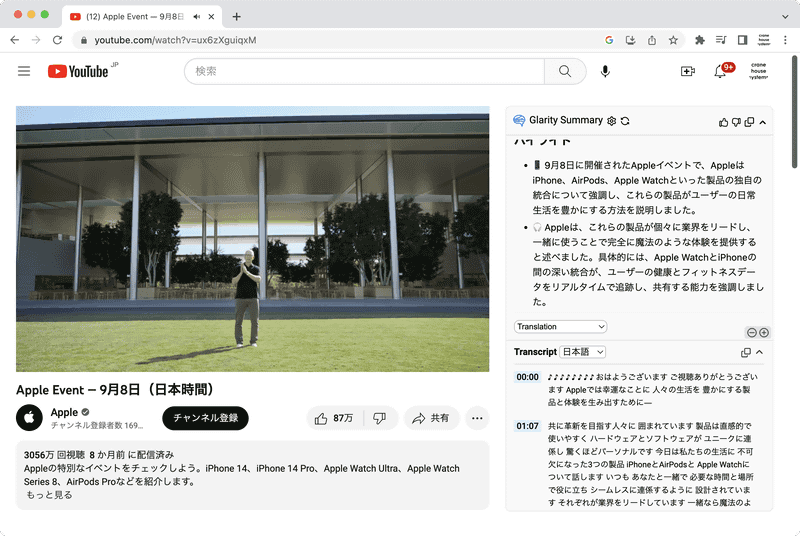Click the Glarity Summary brain logo
The width and height of the screenshot is (800, 536).
pos(519,120)
